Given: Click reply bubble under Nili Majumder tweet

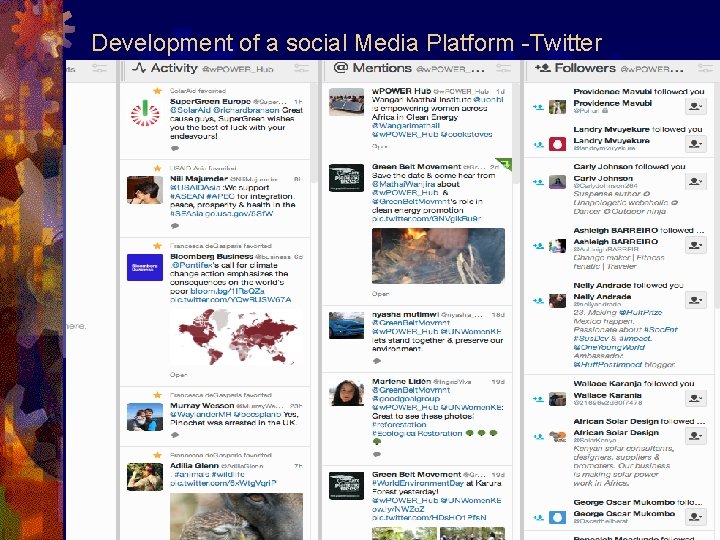Looking at the screenshot, I should [174, 226].
